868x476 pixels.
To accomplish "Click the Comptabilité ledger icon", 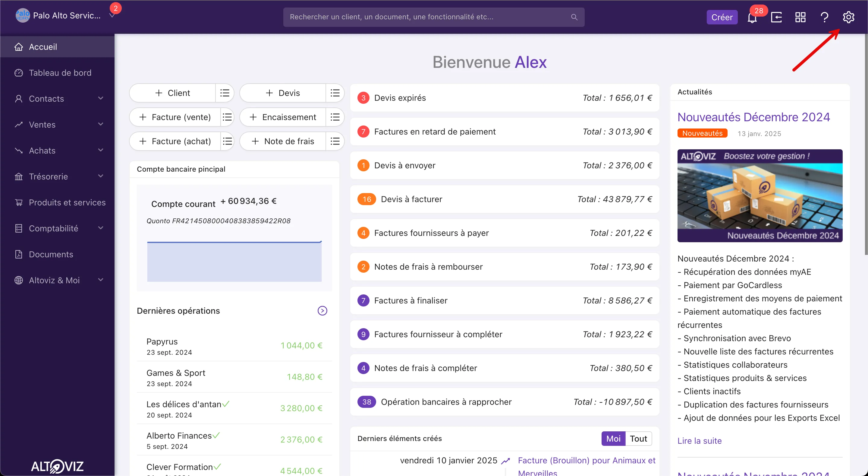I will coord(18,228).
